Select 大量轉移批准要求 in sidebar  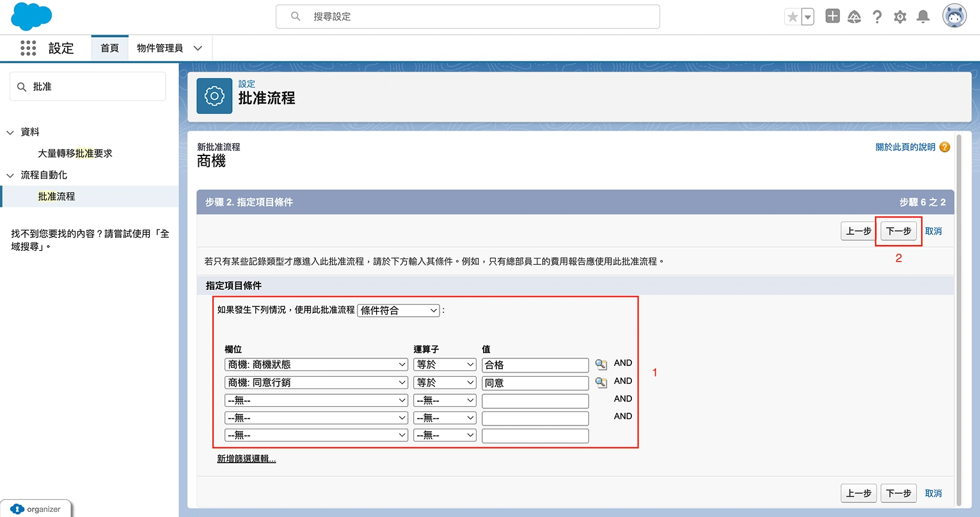click(75, 154)
